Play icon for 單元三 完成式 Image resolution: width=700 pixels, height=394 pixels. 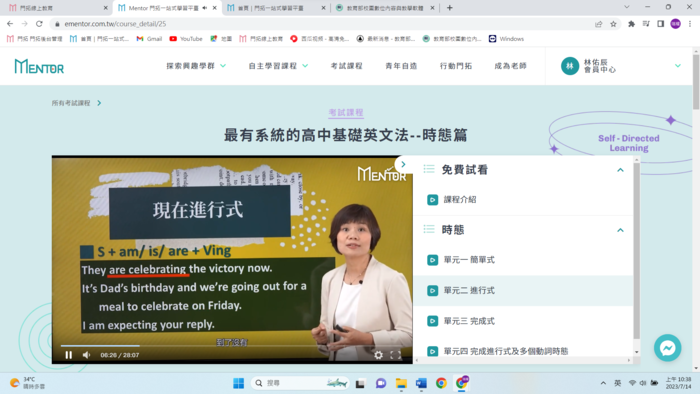coord(432,321)
